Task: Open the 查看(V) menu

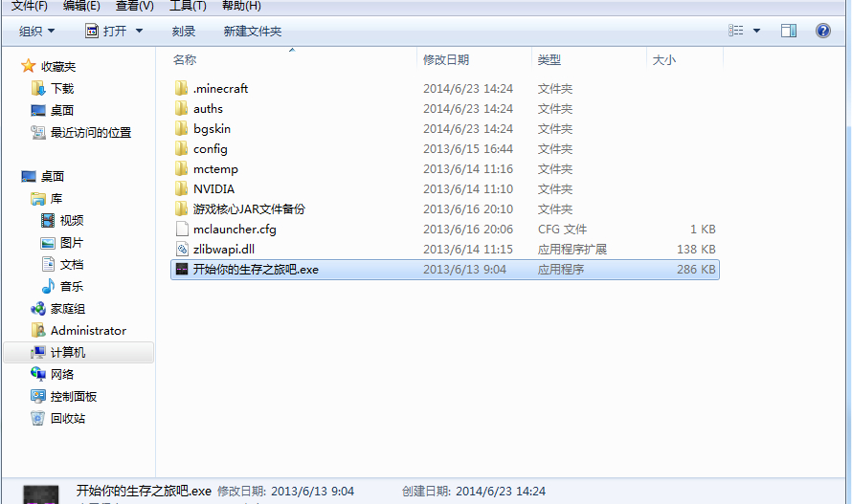Action: click(135, 6)
